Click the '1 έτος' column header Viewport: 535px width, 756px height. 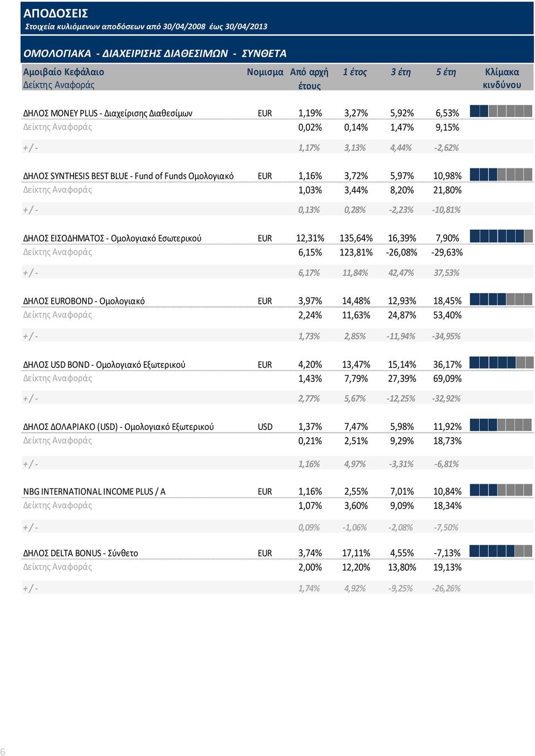[354, 72]
